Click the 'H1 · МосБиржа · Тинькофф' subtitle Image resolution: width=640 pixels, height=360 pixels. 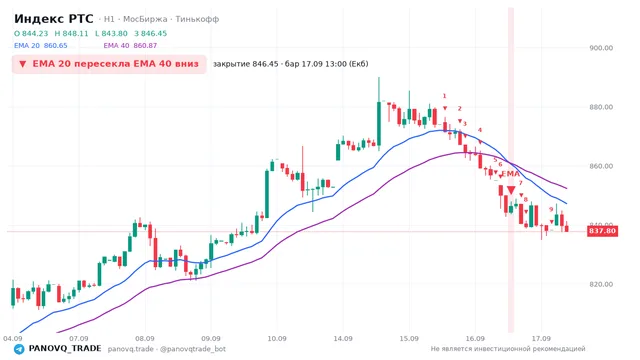[x=162, y=19]
